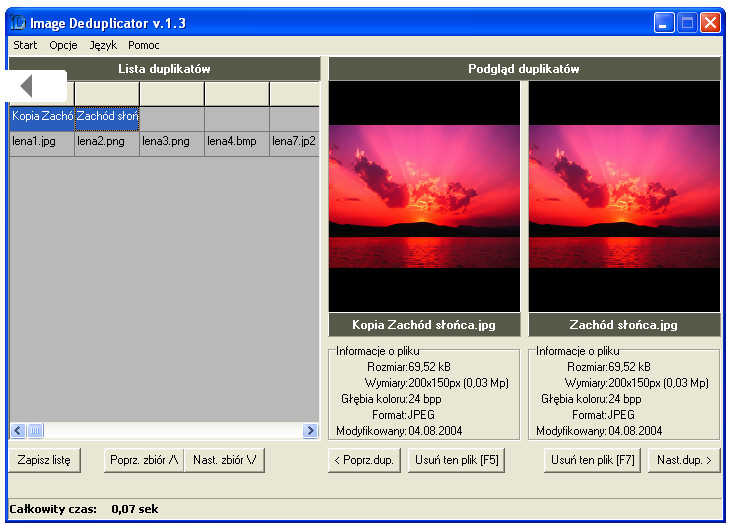Click the left sunset preview image

click(x=424, y=196)
